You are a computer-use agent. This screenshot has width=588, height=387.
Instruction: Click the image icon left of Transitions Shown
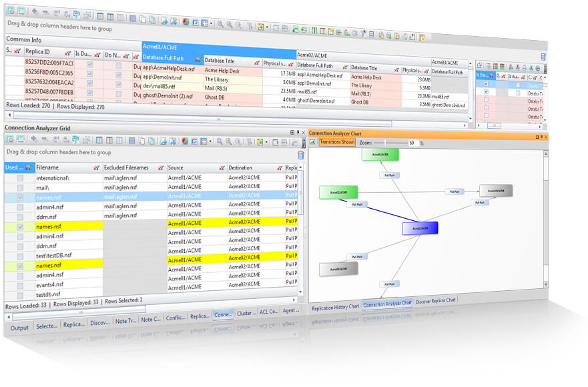(313, 141)
